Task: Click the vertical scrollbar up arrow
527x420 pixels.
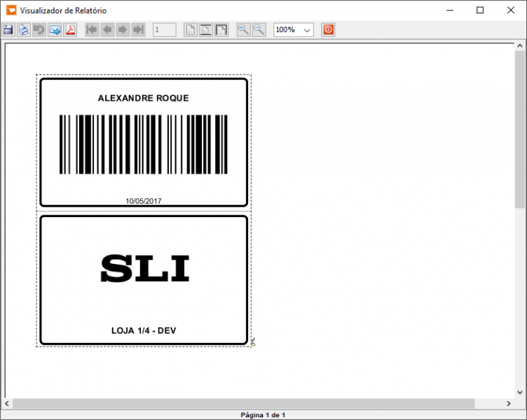Action: click(x=519, y=46)
